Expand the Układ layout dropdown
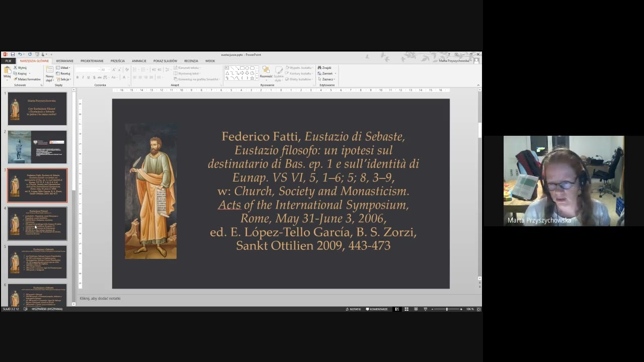 [x=64, y=68]
